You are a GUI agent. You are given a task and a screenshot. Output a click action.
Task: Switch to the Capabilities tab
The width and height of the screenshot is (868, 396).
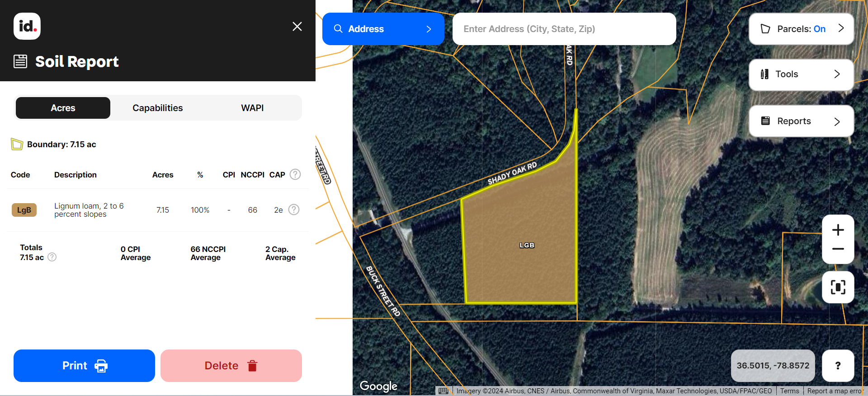pos(157,108)
